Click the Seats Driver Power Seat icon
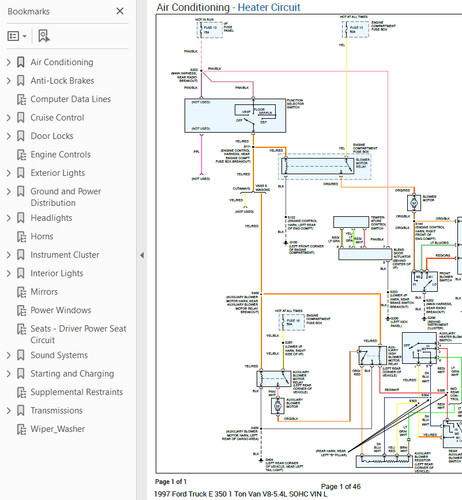This screenshot has height=500, width=462. coord(21,329)
